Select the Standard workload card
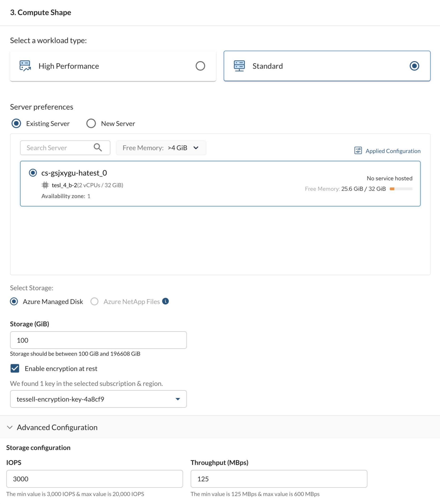440x504 pixels. coord(327,66)
